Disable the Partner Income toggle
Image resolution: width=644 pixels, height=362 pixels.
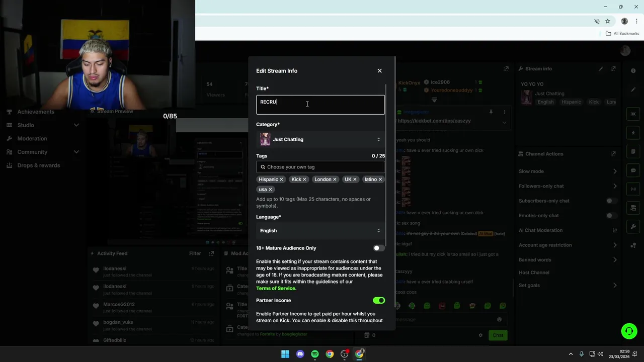(x=379, y=301)
